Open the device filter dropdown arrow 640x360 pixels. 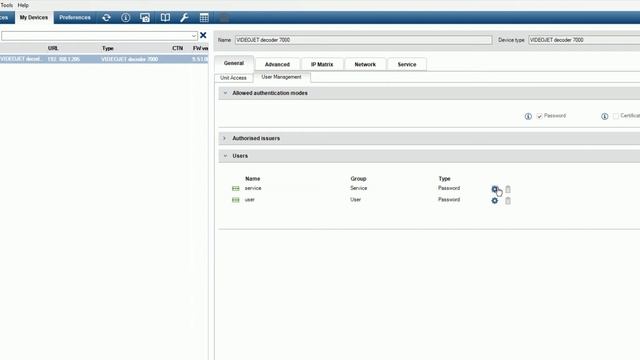point(193,36)
